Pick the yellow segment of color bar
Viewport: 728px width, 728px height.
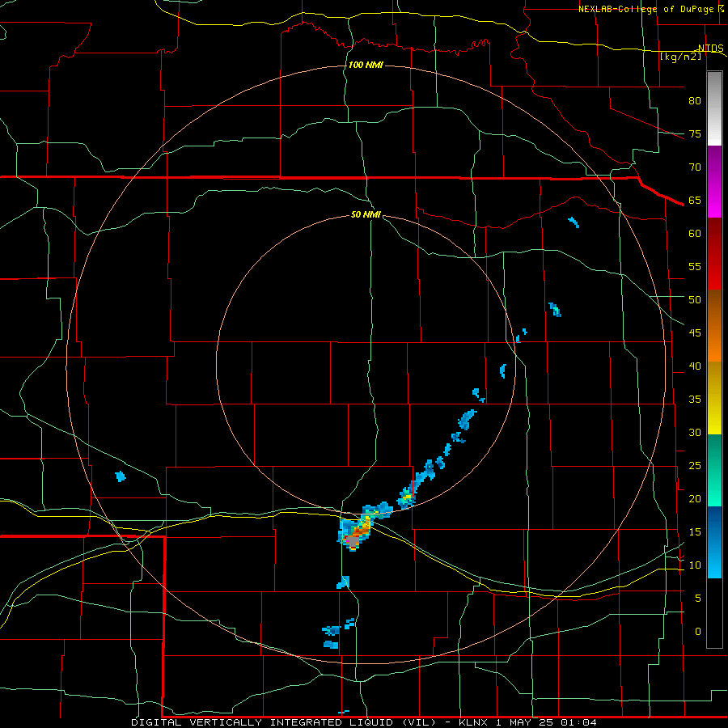click(714, 398)
